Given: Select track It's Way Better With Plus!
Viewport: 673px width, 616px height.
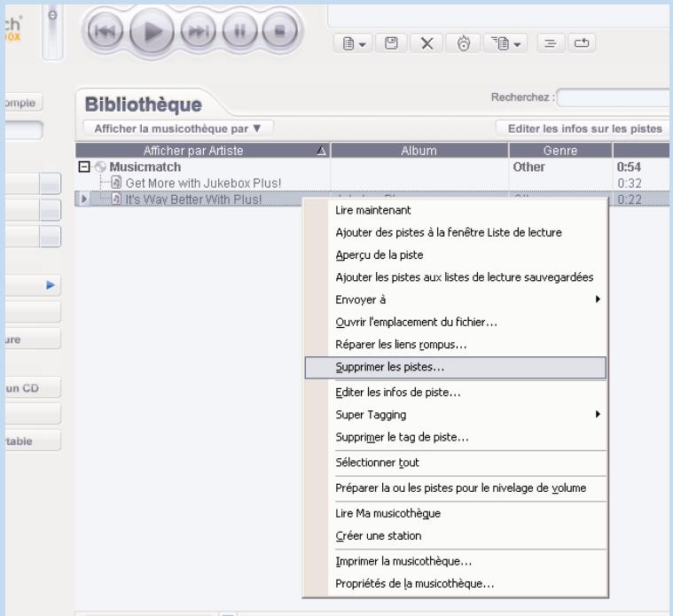Looking at the screenshot, I should 193,199.
